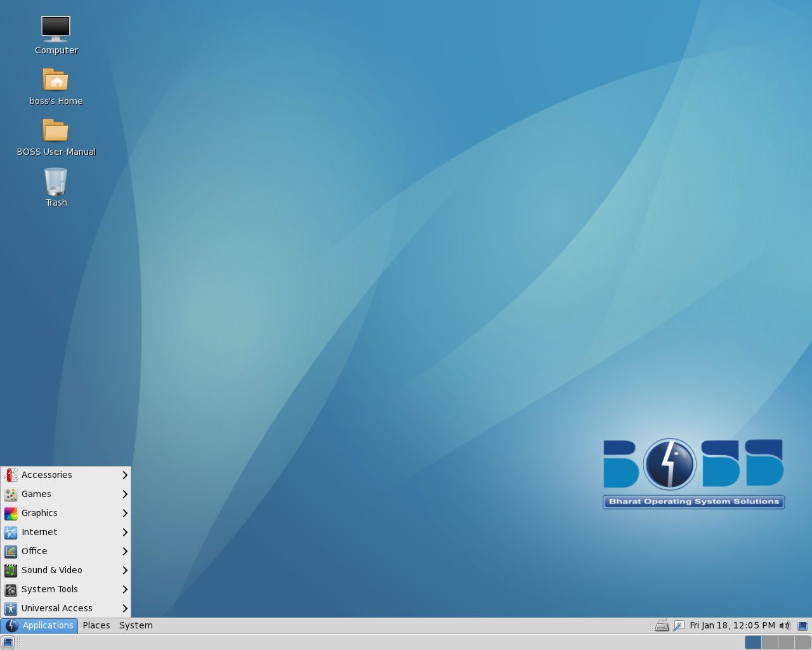Select Graphics menu entry text
812x650 pixels.
coord(39,513)
